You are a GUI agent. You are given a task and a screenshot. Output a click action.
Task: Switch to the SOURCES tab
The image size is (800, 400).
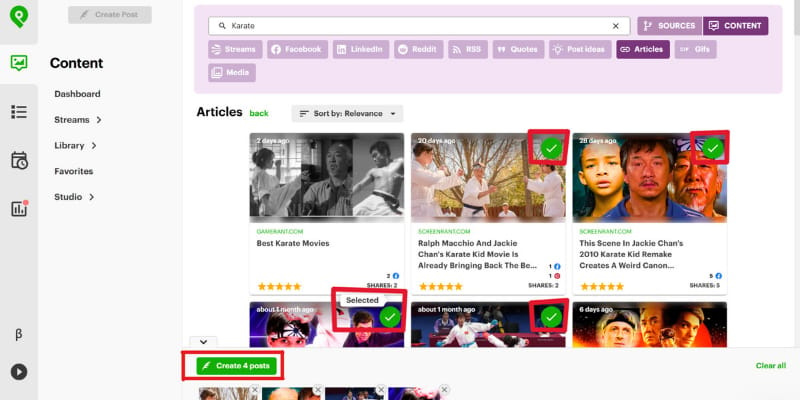[x=669, y=26]
